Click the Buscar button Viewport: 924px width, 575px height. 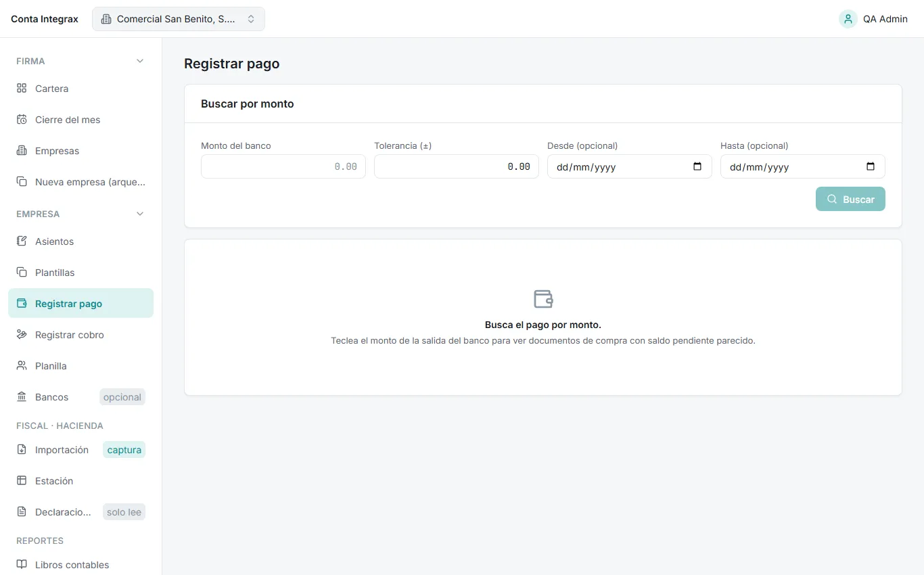pos(850,199)
